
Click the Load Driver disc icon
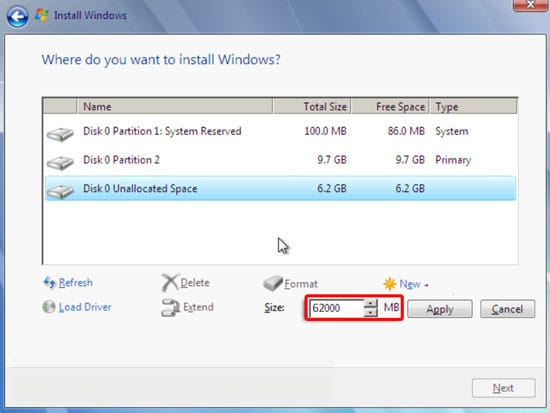coord(49,307)
